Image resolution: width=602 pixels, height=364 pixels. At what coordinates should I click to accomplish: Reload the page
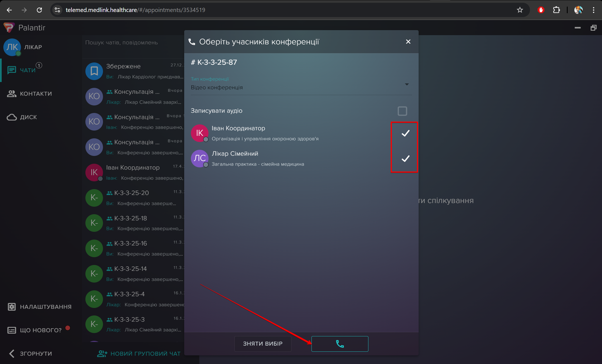coord(39,10)
